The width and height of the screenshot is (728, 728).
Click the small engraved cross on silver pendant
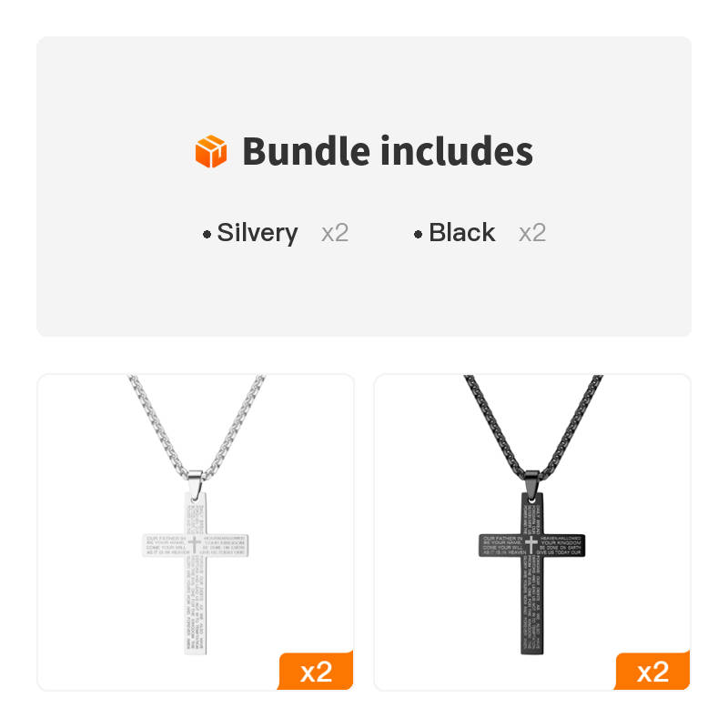point(195,543)
